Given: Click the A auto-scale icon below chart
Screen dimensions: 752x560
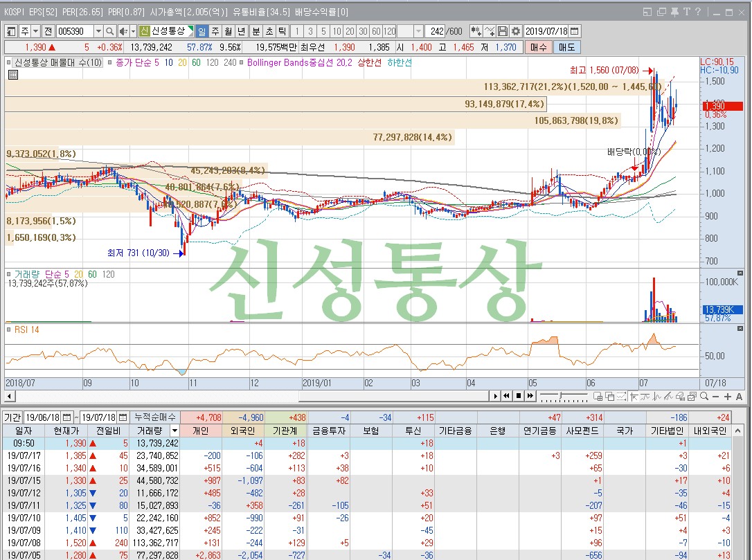Looking at the screenshot, I should [739, 397].
